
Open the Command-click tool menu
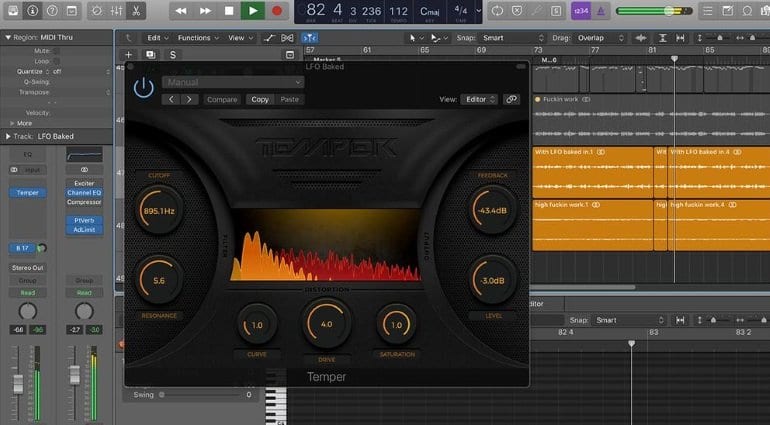point(438,38)
